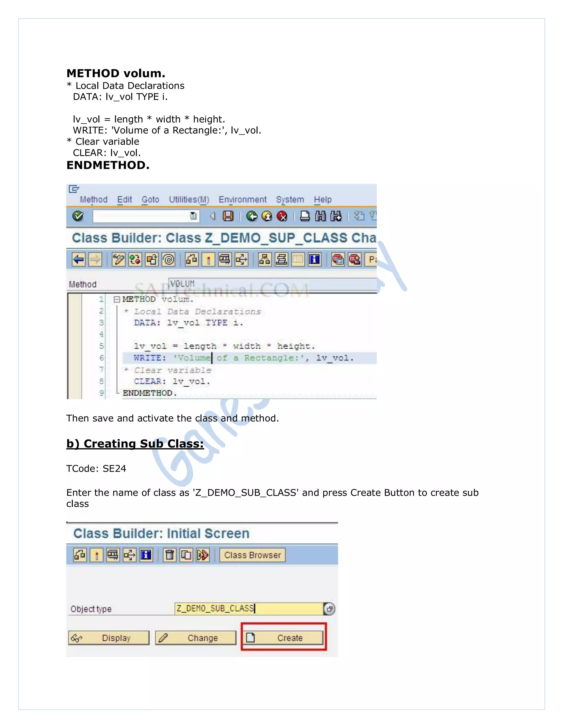563x728 pixels.
Task: Click Object type field with Z_DEMO_SUB_CLASS
Action: [249, 609]
